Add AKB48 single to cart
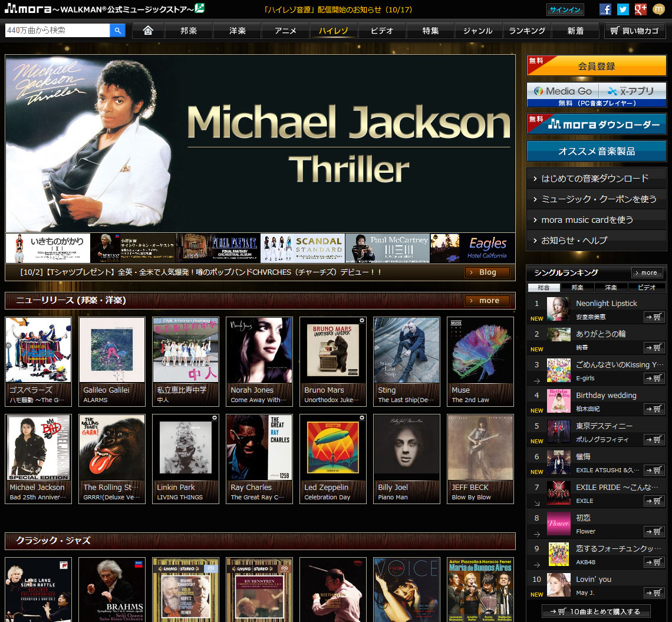Viewport: 672px width, 622px height. 654,562
